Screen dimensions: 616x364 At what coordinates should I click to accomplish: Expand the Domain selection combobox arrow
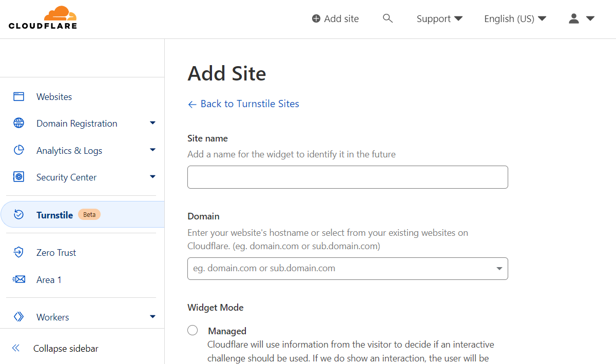pos(498,268)
